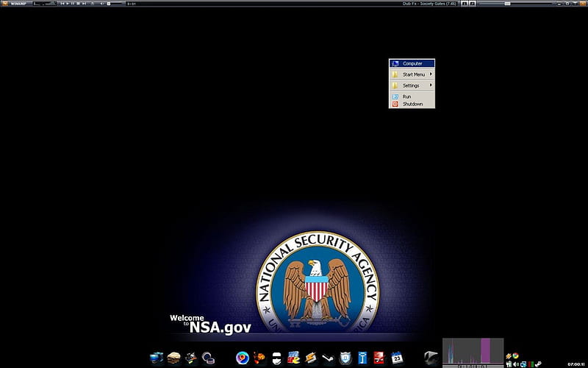The image size is (588, 368).
Task: Click the red Shutdown power icon
Action: pos(395,104)
